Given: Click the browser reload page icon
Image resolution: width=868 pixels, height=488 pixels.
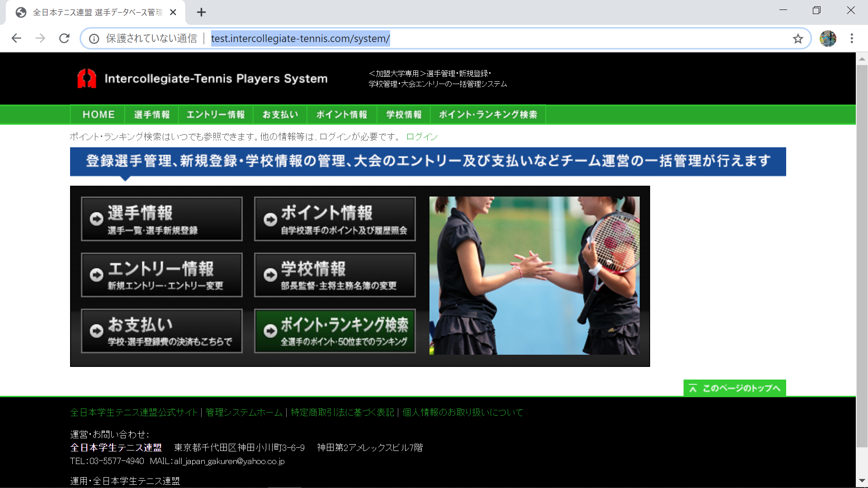Looking at the screenshot, I should point(64,38).
